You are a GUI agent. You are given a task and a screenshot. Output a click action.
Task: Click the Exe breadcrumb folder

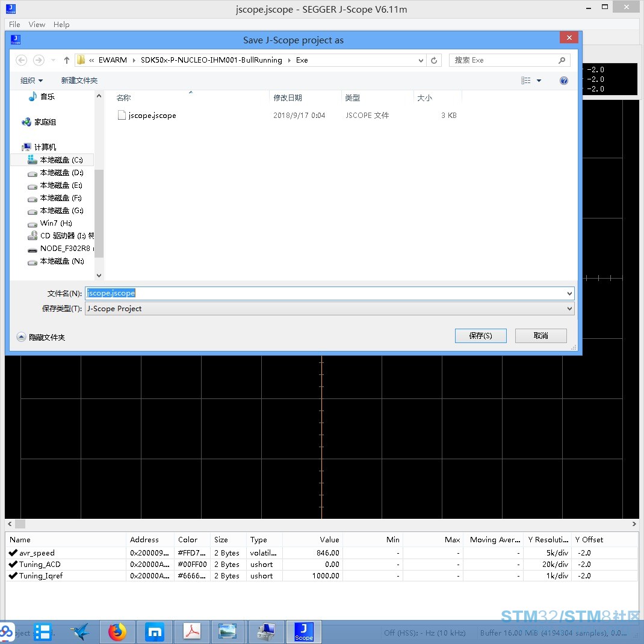302,60
